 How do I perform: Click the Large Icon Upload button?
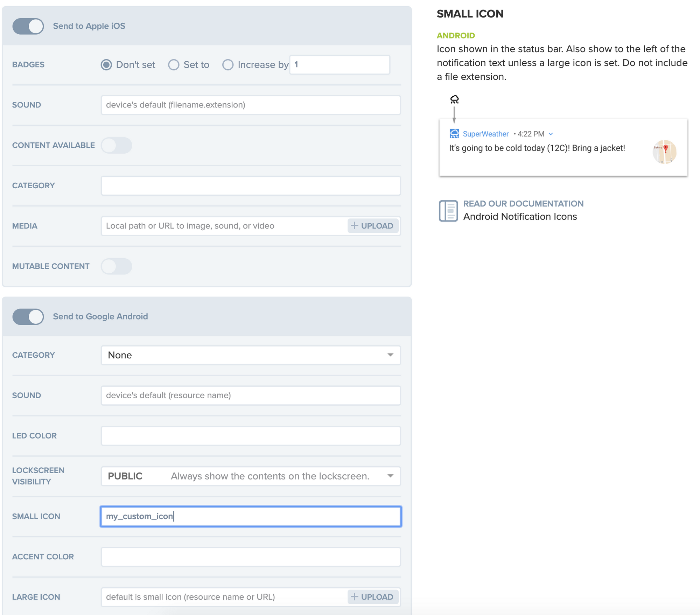373,597
